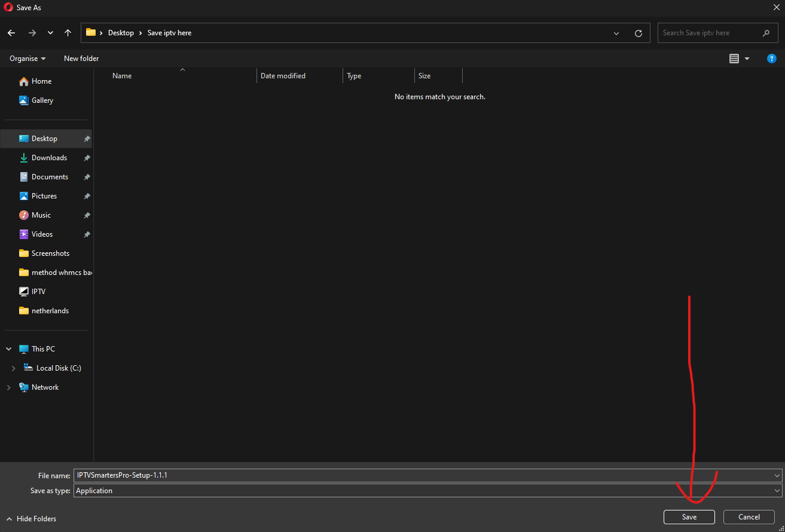Collapse the This PC tree node
785x532 pixels.
tap(8, 349)
